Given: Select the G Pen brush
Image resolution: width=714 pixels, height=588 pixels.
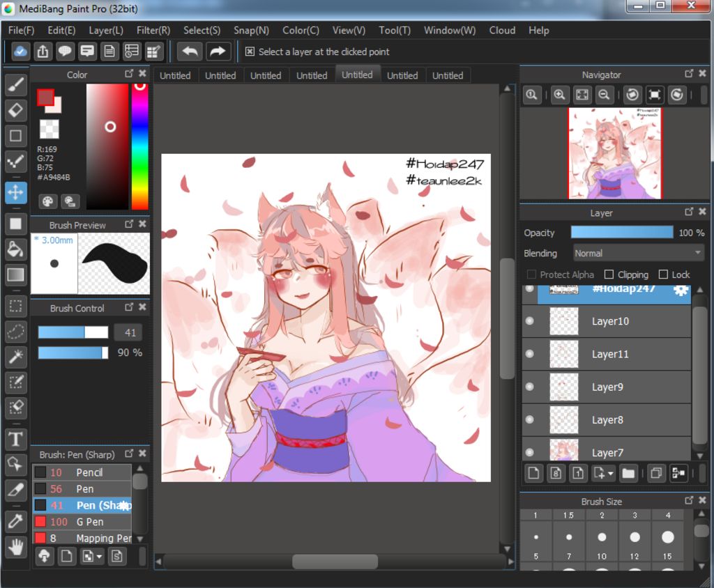Looking at the screenshot, I should 82,522.
